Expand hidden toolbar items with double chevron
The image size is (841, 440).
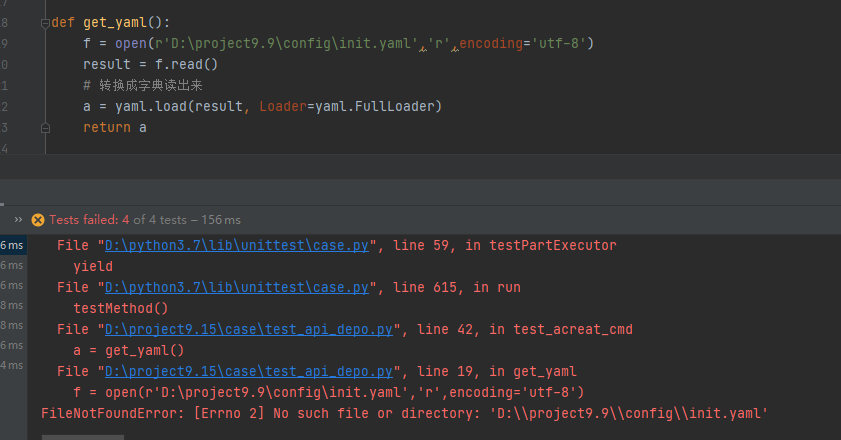click(17, 219)
